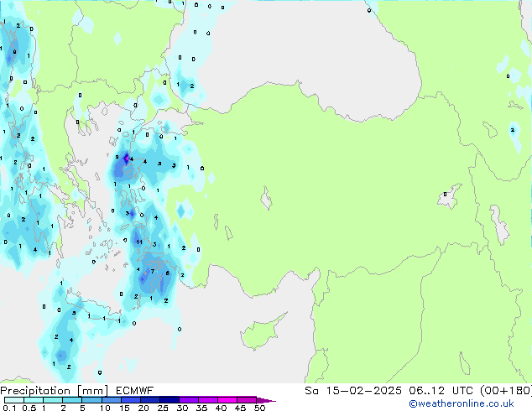The width and height of the screenshot is (532, 411).
Task: Click legend value '30'
Action: tap(182, 408)
